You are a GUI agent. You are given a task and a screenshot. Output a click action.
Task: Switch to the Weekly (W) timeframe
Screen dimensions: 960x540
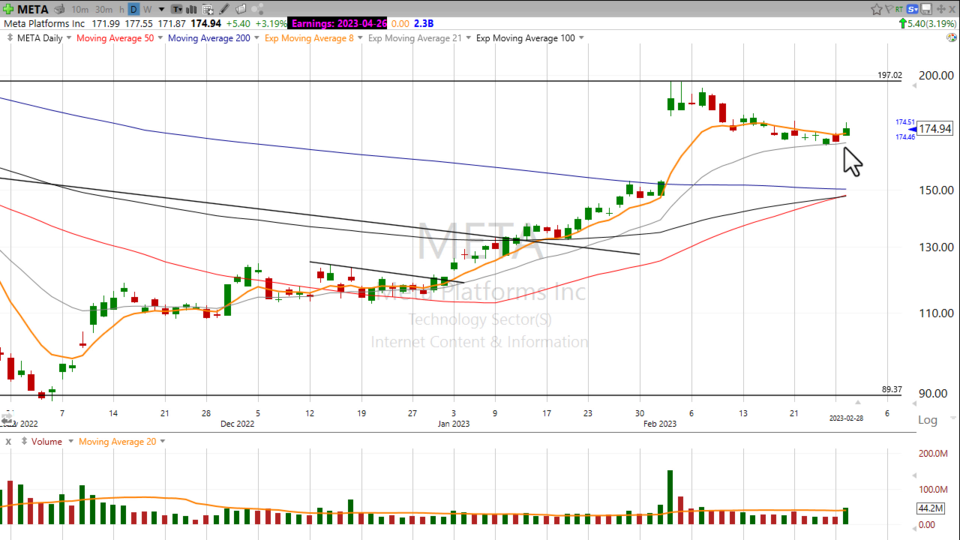coord(148,9)
